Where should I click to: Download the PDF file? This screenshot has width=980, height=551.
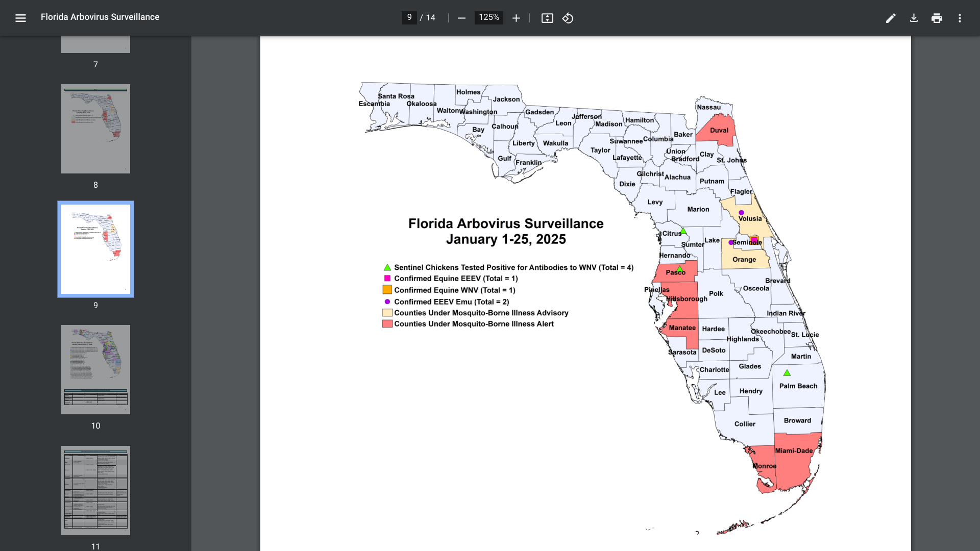(914, 18)
